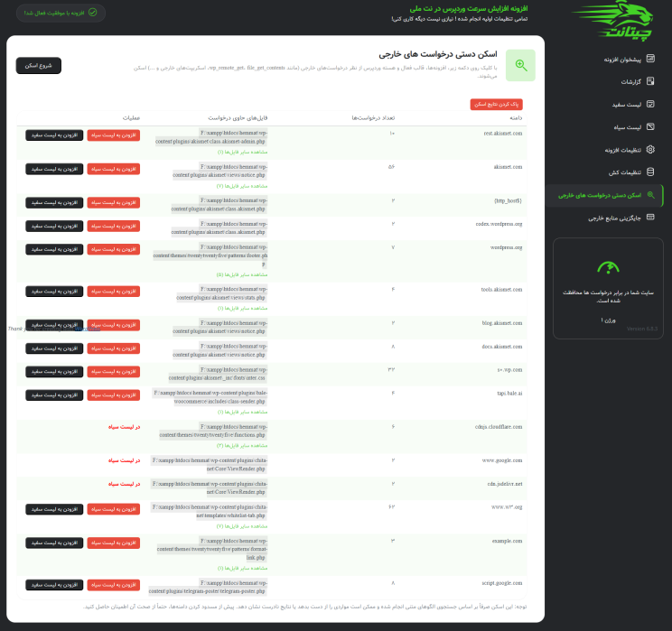
Task: Click the site protection status card
Action: click(608, 288)
